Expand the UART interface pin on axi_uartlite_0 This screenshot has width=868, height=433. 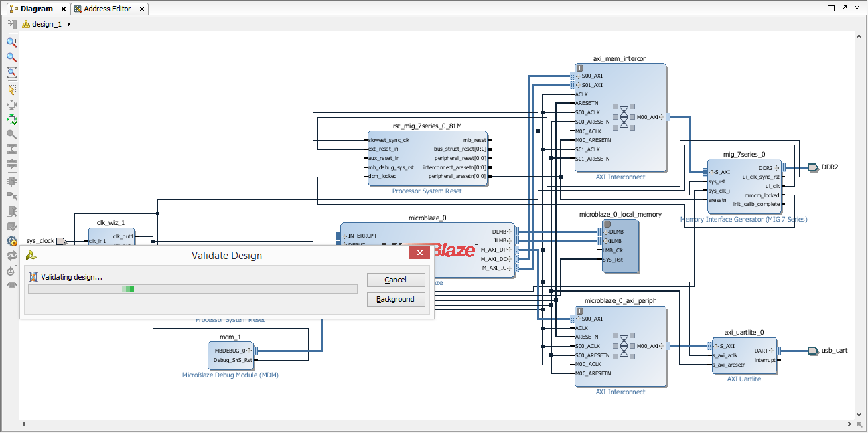[773, 351]
